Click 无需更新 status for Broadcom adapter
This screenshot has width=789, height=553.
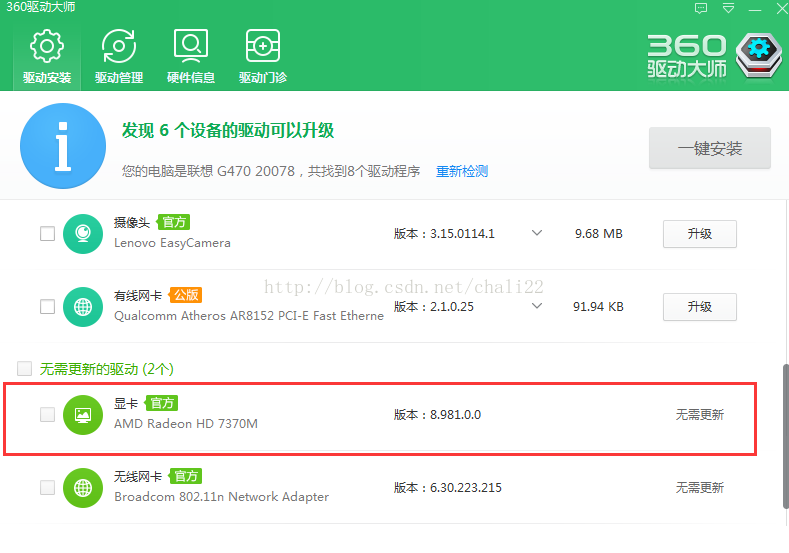699,488
